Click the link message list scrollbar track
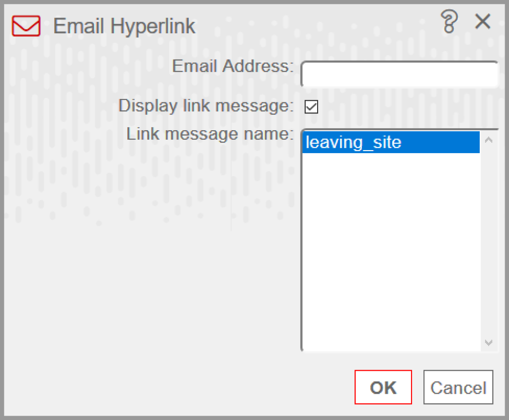 489,242
